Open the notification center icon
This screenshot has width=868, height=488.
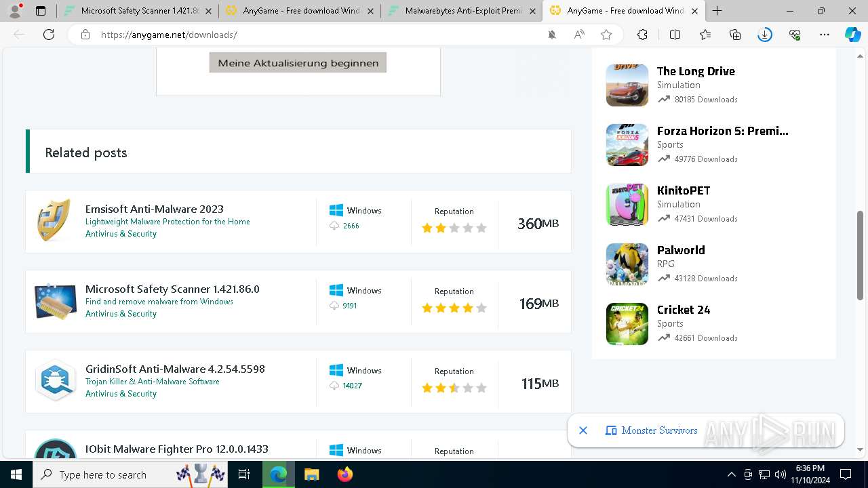(846, 474)
